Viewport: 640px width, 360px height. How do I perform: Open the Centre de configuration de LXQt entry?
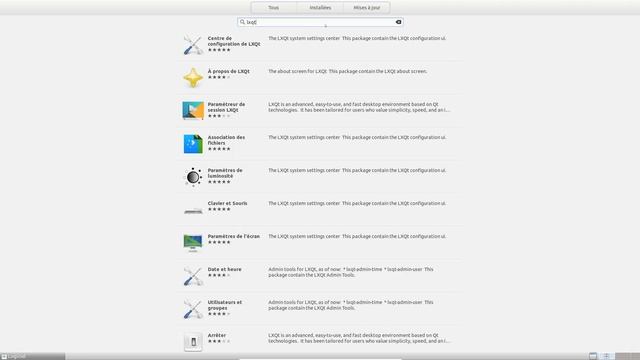tap(320, 44)
